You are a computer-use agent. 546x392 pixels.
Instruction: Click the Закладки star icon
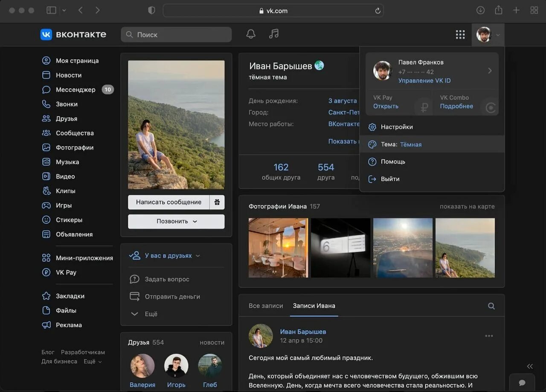pyautogui.click(x=46, y=296)
